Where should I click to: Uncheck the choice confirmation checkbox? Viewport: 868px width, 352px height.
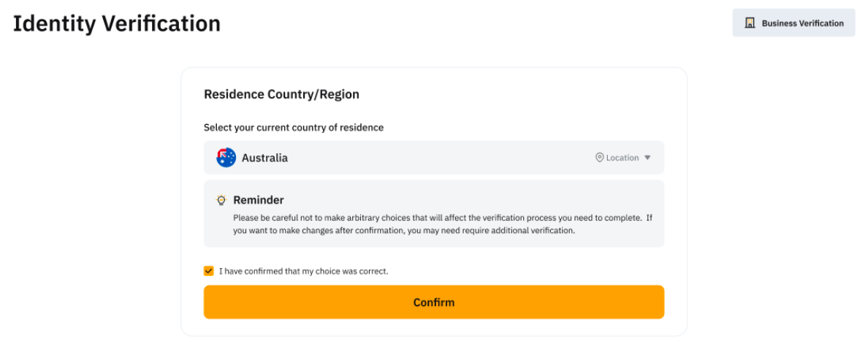pyautogui.click(x=209, y=271)
